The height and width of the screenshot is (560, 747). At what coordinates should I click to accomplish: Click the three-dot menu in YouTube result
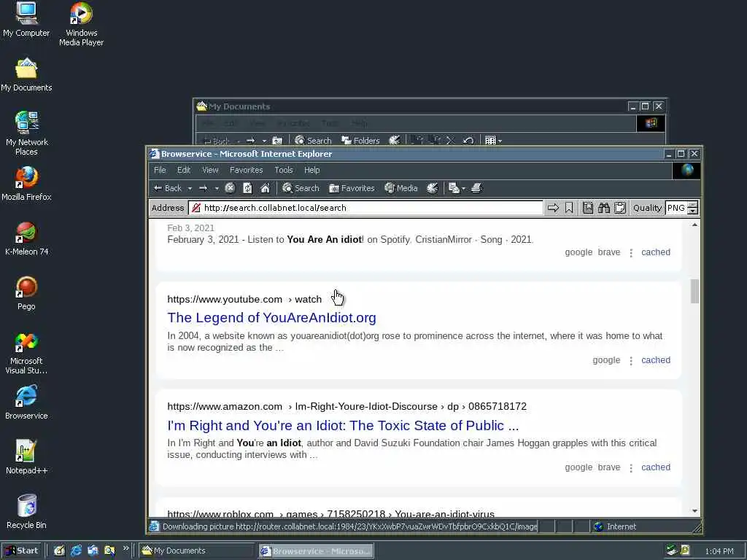[x=631, y=361]
